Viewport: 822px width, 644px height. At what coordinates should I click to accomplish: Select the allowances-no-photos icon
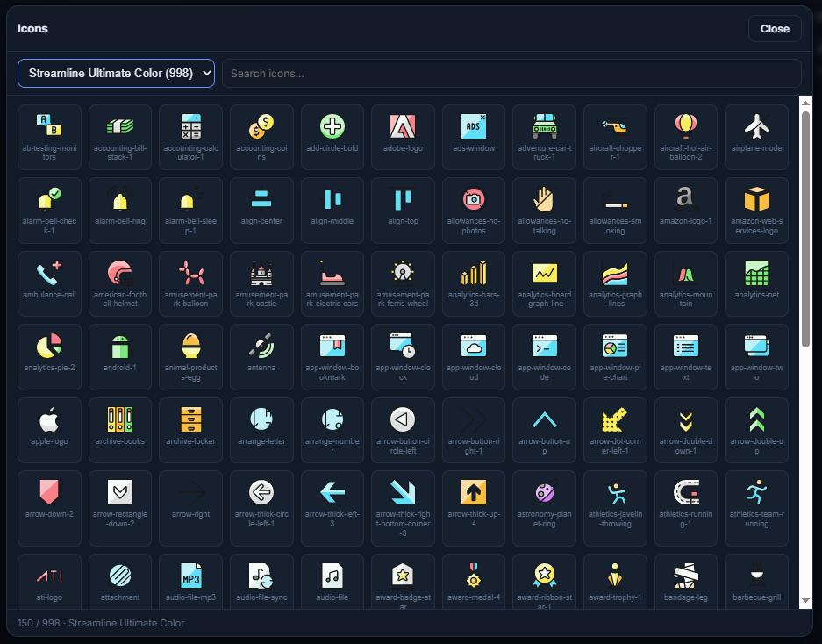pyautogui.click(x=474, y=211)
